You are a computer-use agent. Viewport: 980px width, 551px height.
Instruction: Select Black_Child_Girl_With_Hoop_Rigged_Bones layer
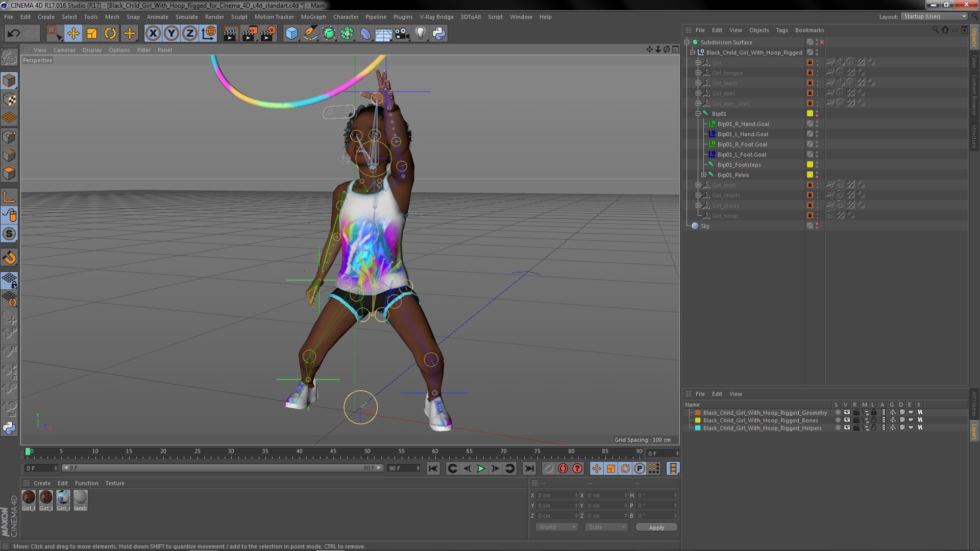coord(761,420)
